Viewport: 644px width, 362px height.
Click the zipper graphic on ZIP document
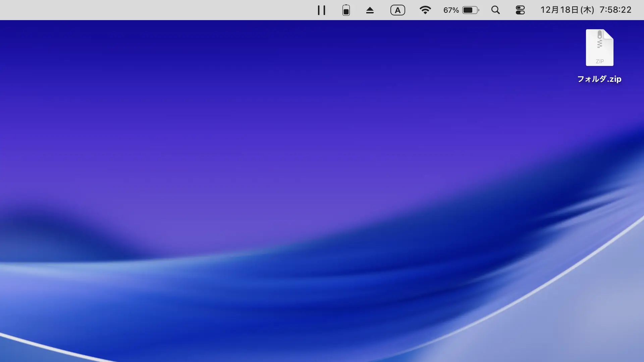click(x=600, y=39)
